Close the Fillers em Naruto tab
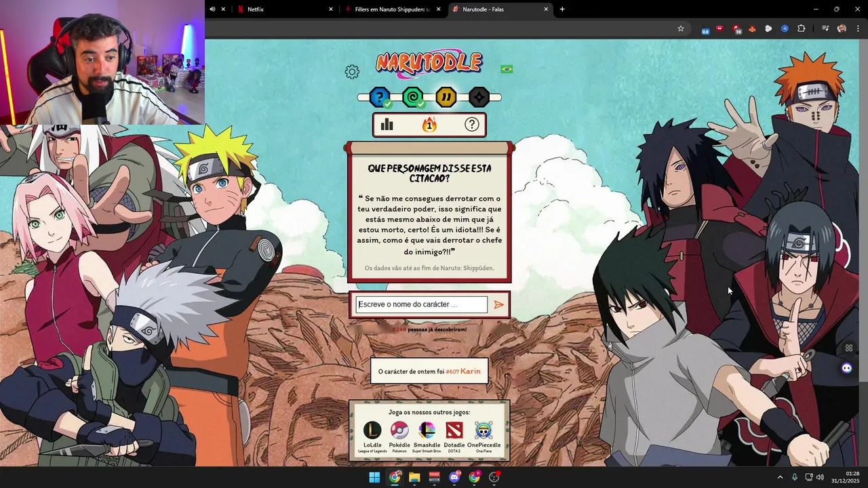Viewport: 868px width, 488px height. point(438,9)
